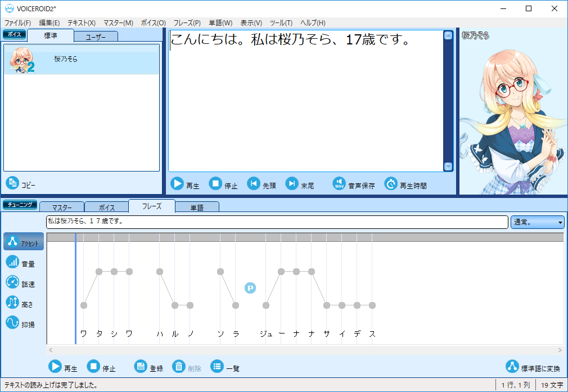Click the accent node above ル
The image size is (568, 392).
[x=175, y=305]
